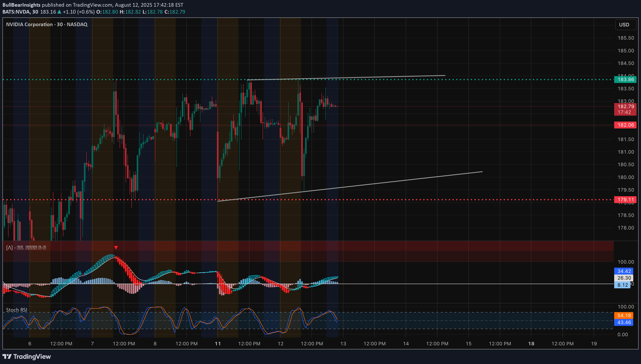Click the 17:42 countdown label

click(624, 112)
